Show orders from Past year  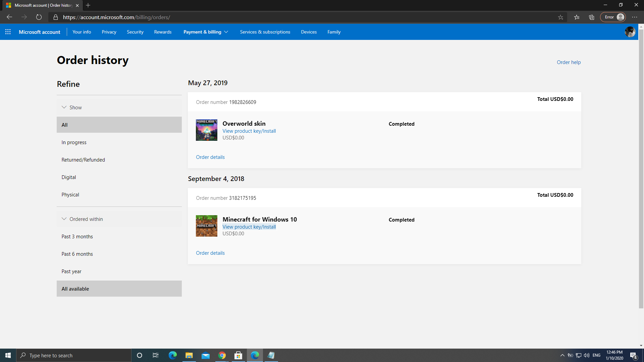[119, 271]
